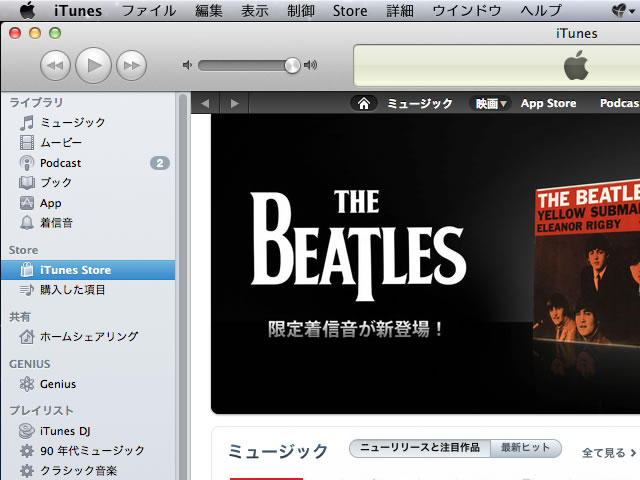The height and width of the screenshot is (480, 640).
Task: Click the shopping bag icon for iTunes Store
Action: point(27,270)
